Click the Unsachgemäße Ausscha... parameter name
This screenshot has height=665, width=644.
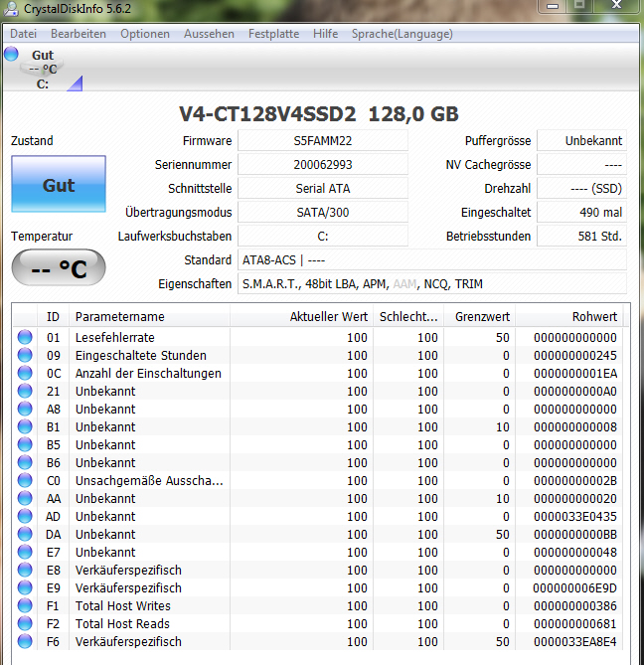149,481
